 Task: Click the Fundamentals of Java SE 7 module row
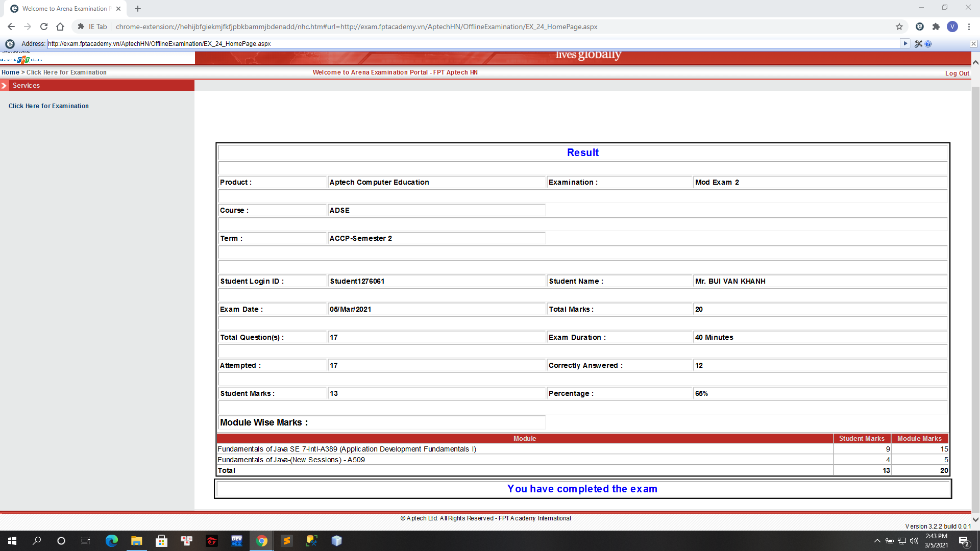[582, 449]
